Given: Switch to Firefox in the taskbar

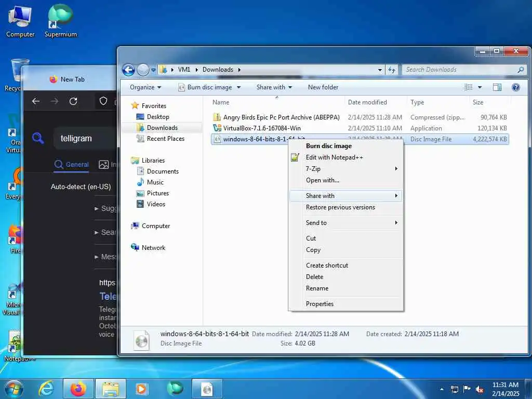Looking at the screenshot, I should pos(78,389).
